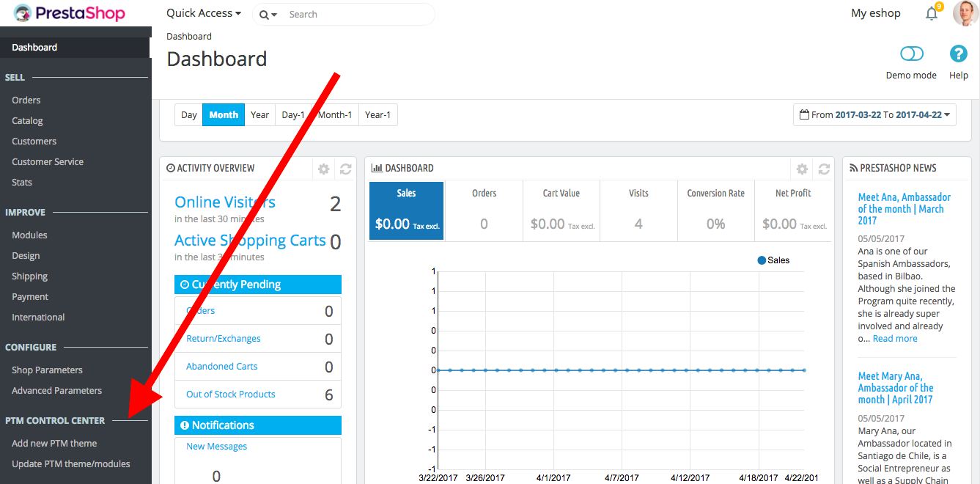Select the Conversion Rate chart tab
This screenshot has width=980, height=484.
716,211
